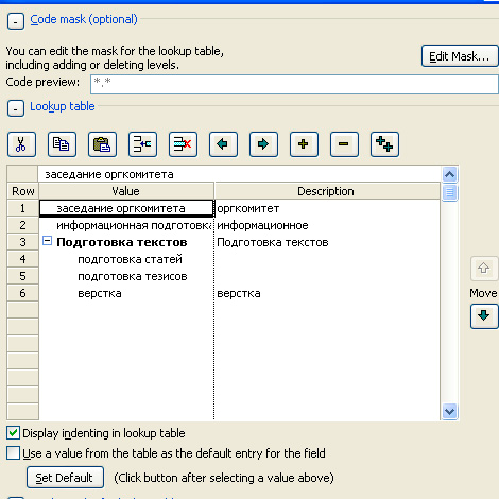The width and height of the screenshot is (499, 499).
Task: Click row header number 3
Action: pyautogui.click(x=22, y=242)
